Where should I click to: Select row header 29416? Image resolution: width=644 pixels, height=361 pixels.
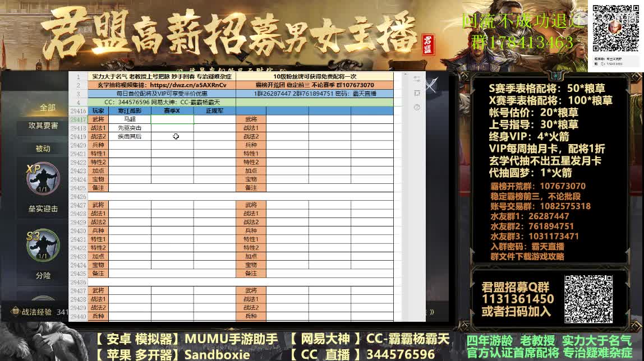(x=78, y=111)
